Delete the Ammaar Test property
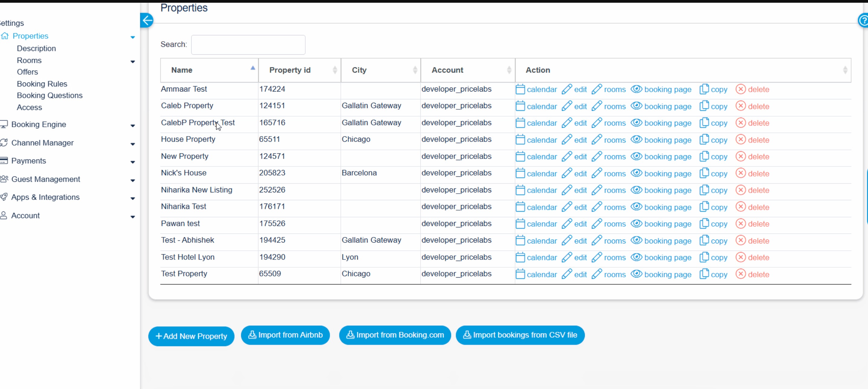The width and height of the screenshot is (868, 389). pyautogui.click(x=753, y=89)
